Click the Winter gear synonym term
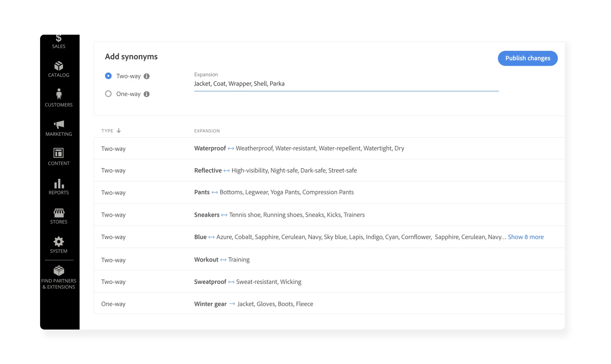This screenshot has height=364, width=611. click(x=210, y=304)
